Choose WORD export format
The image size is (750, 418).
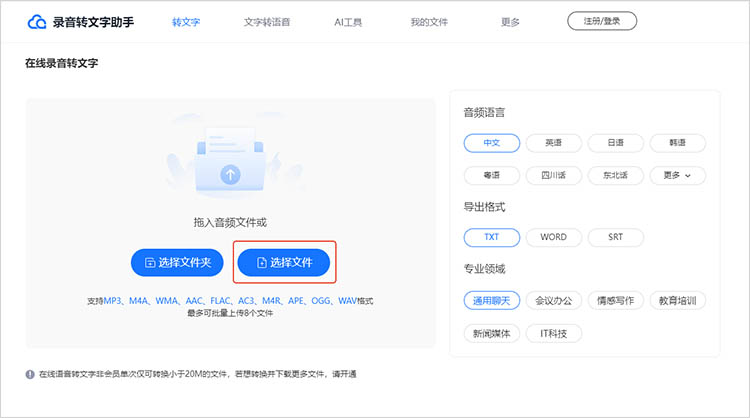pyautogui.click(x=553, y=237)
